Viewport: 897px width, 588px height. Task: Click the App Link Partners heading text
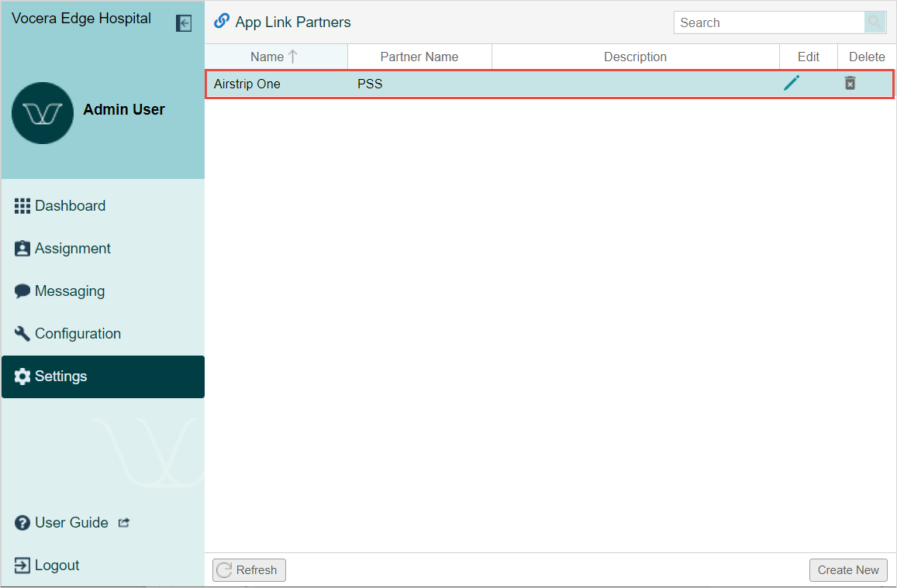click(293, 22)
